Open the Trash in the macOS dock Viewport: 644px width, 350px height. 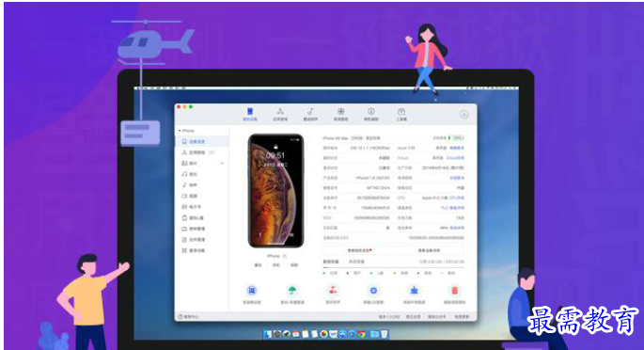(384, 334)
